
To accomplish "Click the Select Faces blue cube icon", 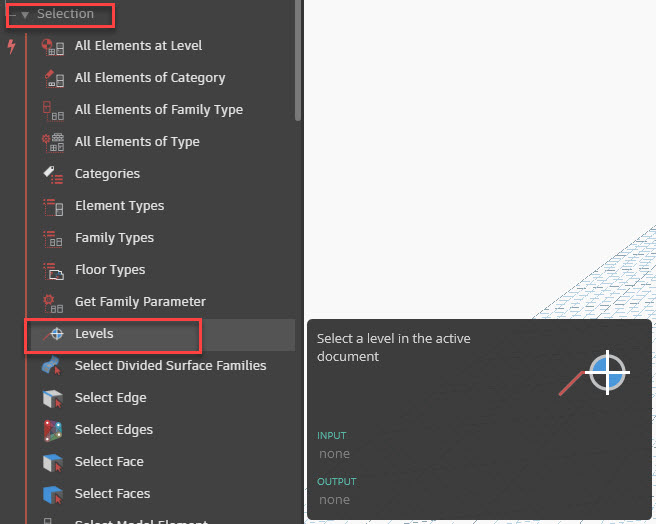I will (53, 495).
